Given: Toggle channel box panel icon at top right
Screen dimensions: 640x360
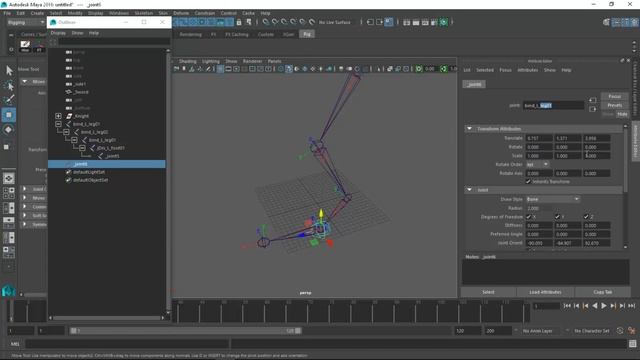Looking at the screenshot, I should point(634,22).
